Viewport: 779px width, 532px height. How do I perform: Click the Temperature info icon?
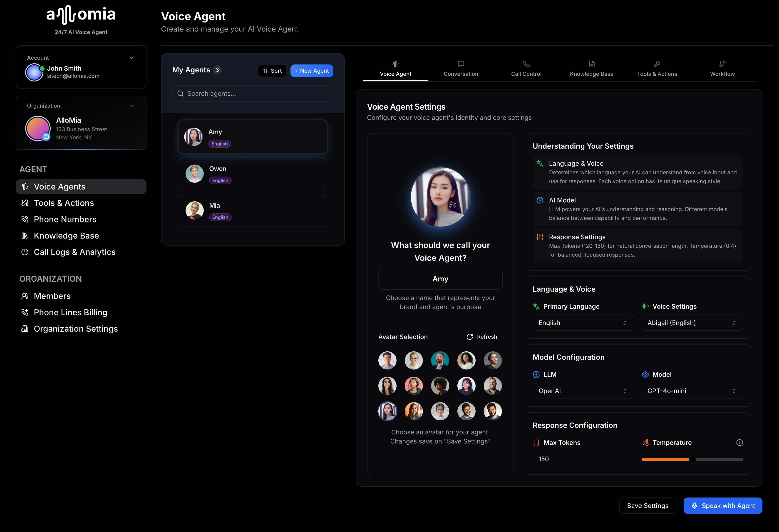click(740, 443)
